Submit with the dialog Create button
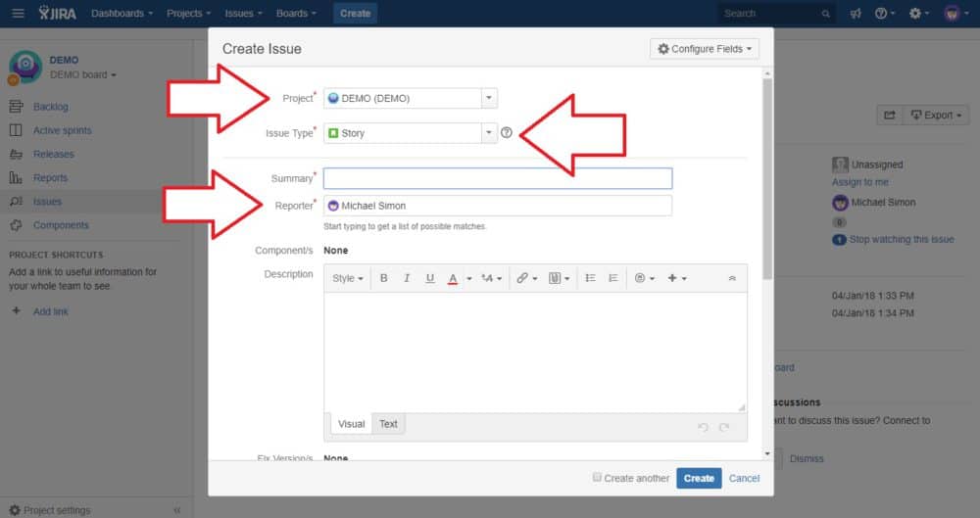 point(699,478)
